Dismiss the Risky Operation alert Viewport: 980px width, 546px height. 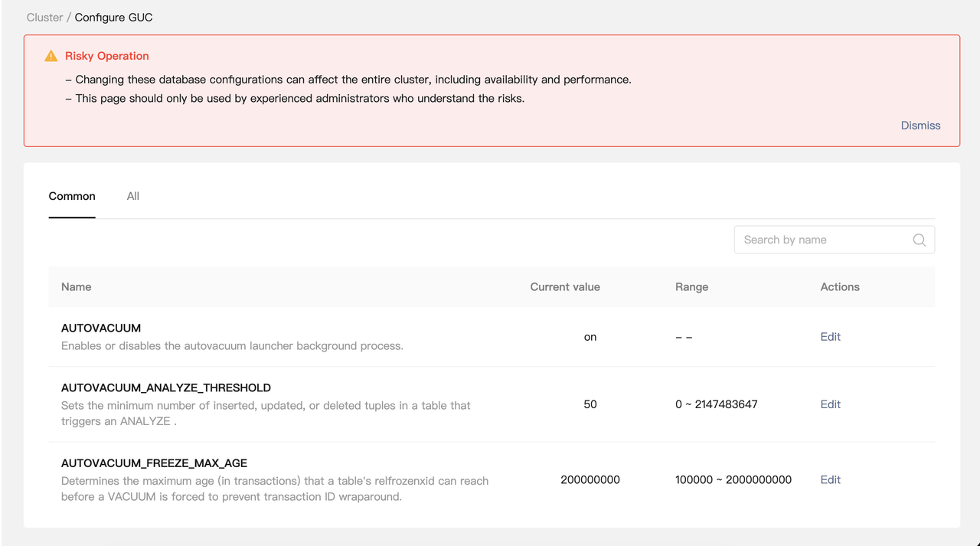(920, 126)
